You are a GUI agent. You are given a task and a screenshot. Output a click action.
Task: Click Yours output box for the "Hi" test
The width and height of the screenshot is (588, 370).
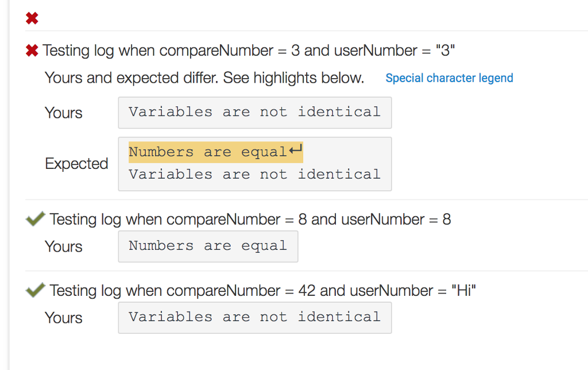tap(255, 318)
